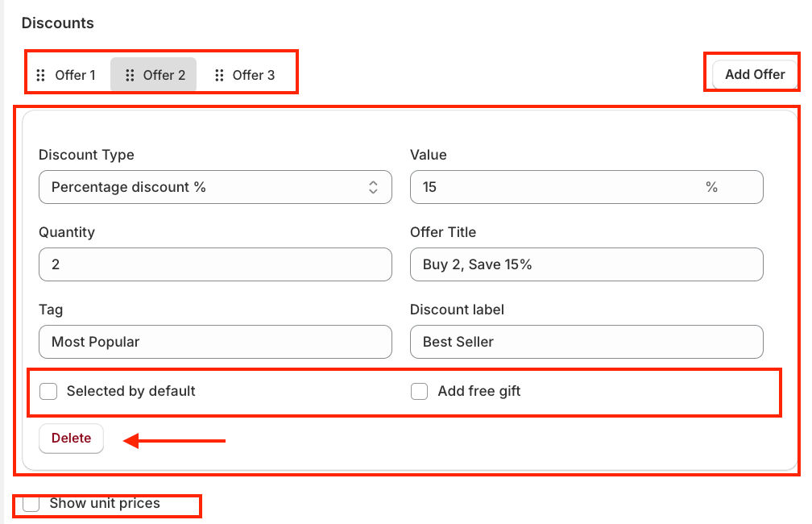
Task: Delete the current offer
Action: click(71, 439)
